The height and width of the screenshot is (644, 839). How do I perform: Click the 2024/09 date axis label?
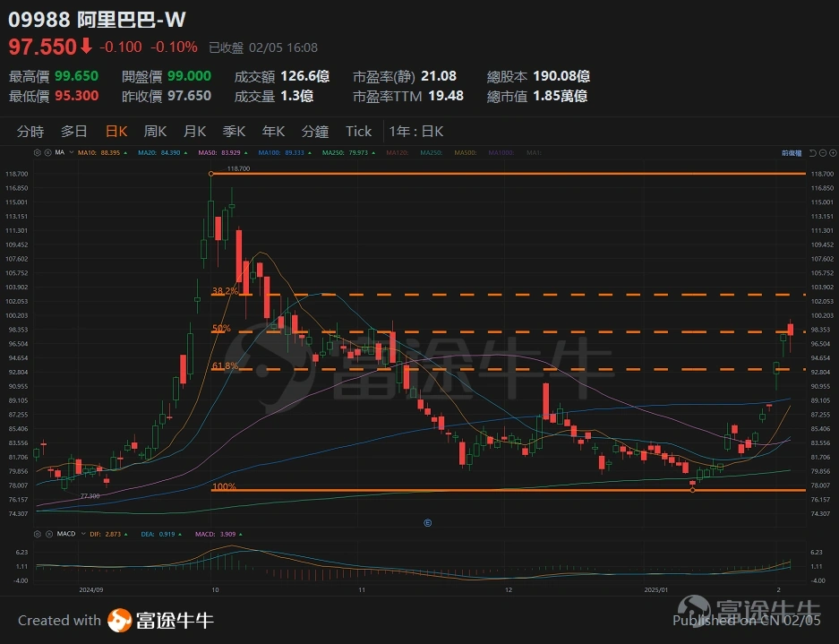[x=91, y=589]
